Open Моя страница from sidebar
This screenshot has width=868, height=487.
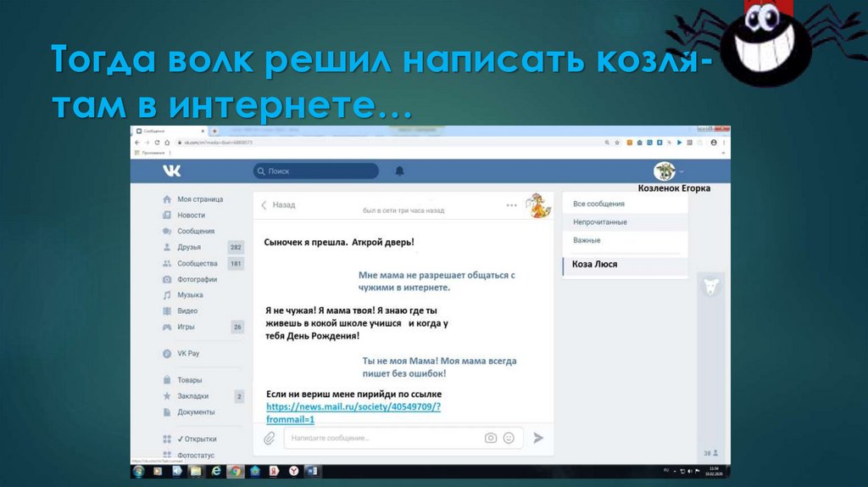click(x=200, y=199)
